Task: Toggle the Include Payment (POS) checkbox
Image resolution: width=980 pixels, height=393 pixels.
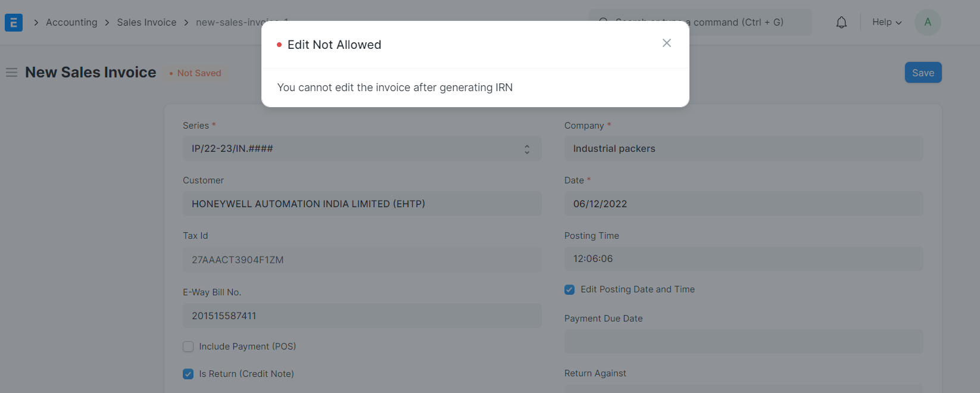Action: (188, 347)
